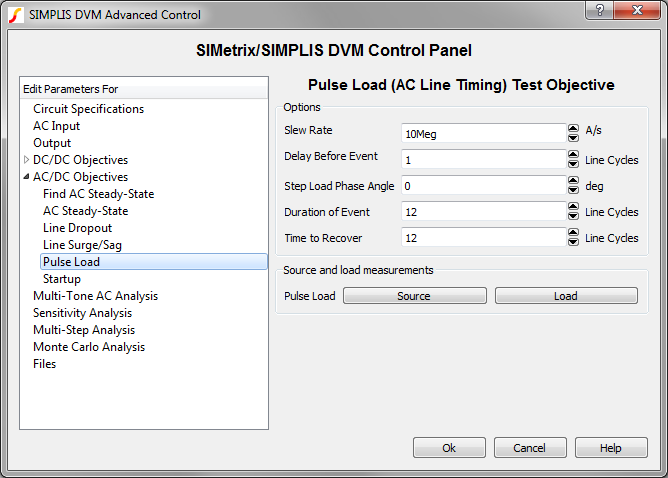The width and height of the screenshot is (668, 478).
Task: Click the stepper for Duration of Event
Action: (573, 211)
